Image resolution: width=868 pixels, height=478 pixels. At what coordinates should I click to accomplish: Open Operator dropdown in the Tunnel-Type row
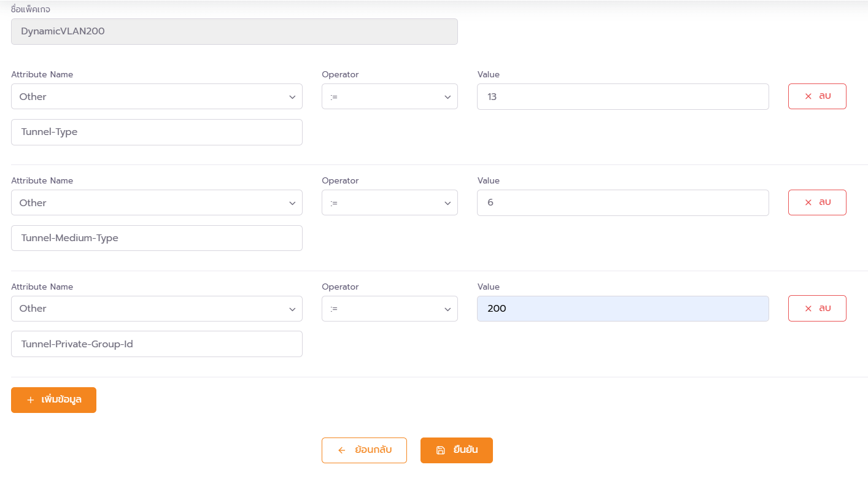tap(389, 96)
